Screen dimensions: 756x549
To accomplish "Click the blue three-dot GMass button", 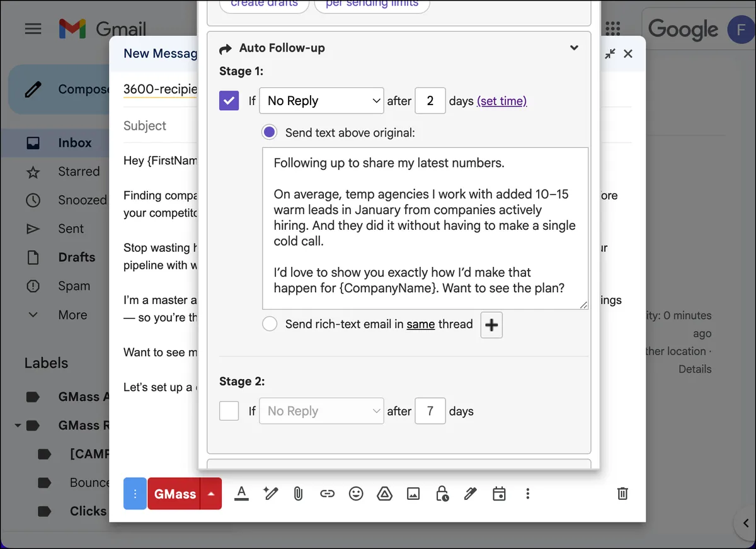I will pyautogui.click(x=135, y=494).
